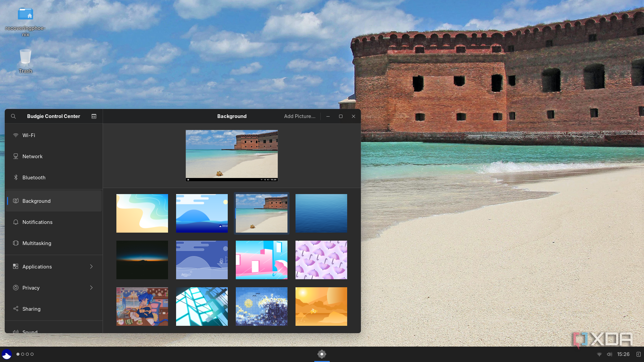Viewport: 644px width, 362px height.
Task: Open Multitasking settings panel
Action: 54,243
